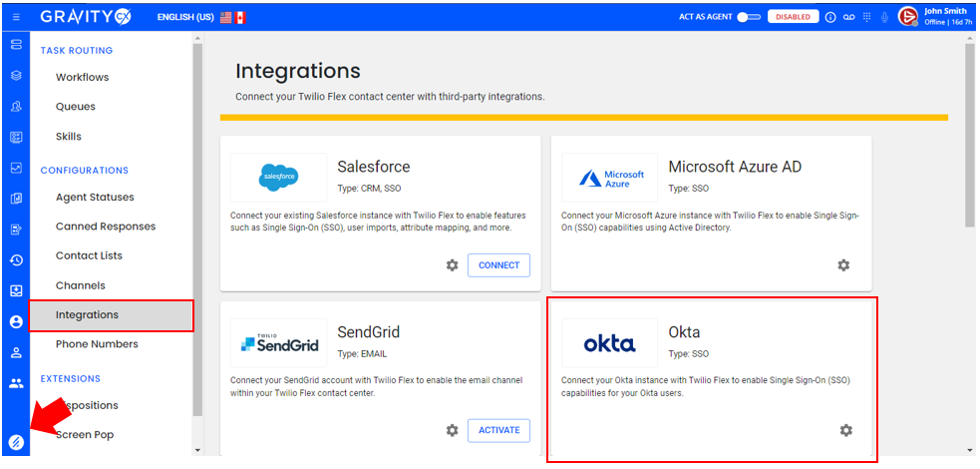Screen dimensions: 980x469
Task: Open Agent Statuses configuration
Action: [95, 197]
